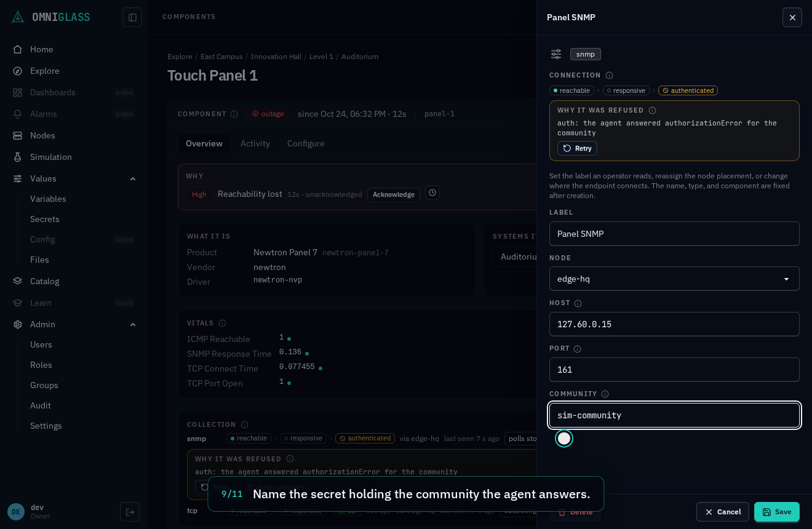812x529 pixels.
Task: Open the Innovation Hall breadcrumb link
Action: click(276, 57)
